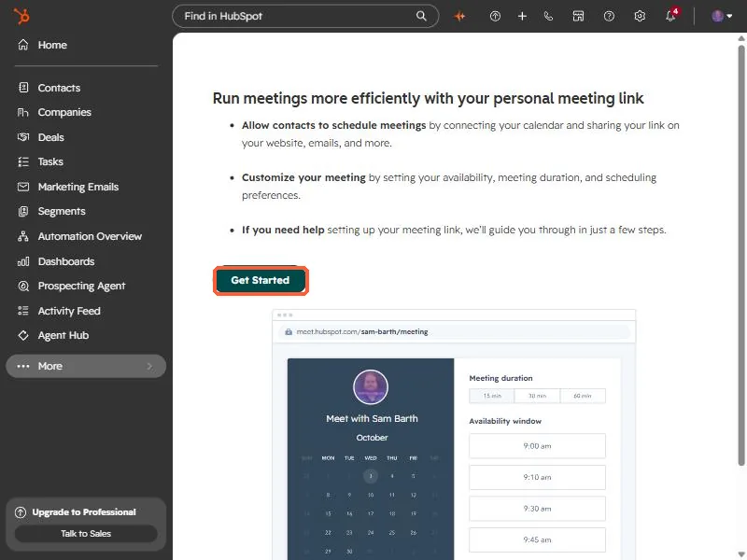Open the account avatar dropdown

[722, 16]
